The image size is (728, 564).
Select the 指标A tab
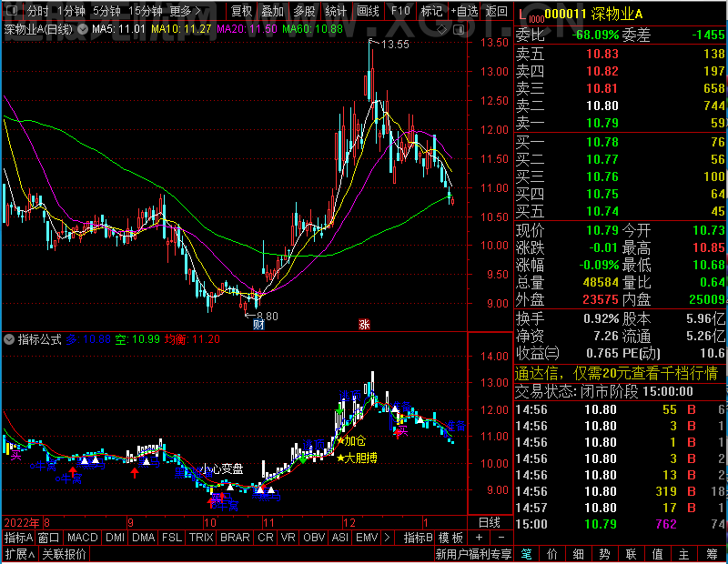click(x=18, y=537)
